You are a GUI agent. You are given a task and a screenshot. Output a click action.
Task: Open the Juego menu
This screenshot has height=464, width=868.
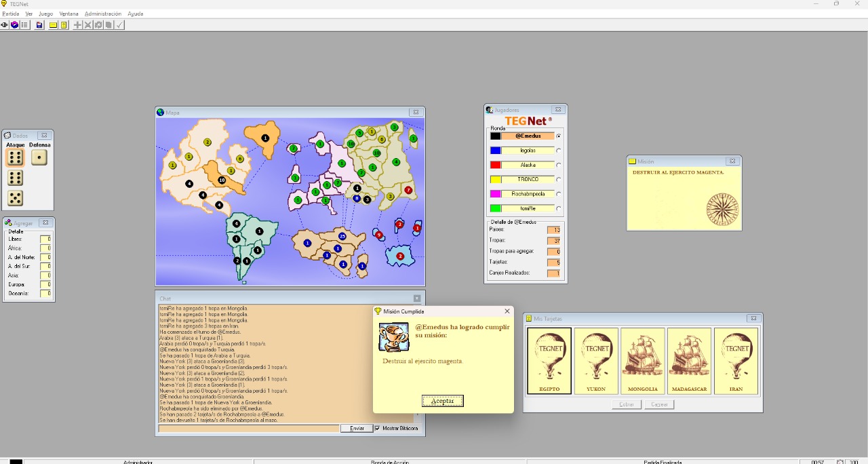pos(46,14)
